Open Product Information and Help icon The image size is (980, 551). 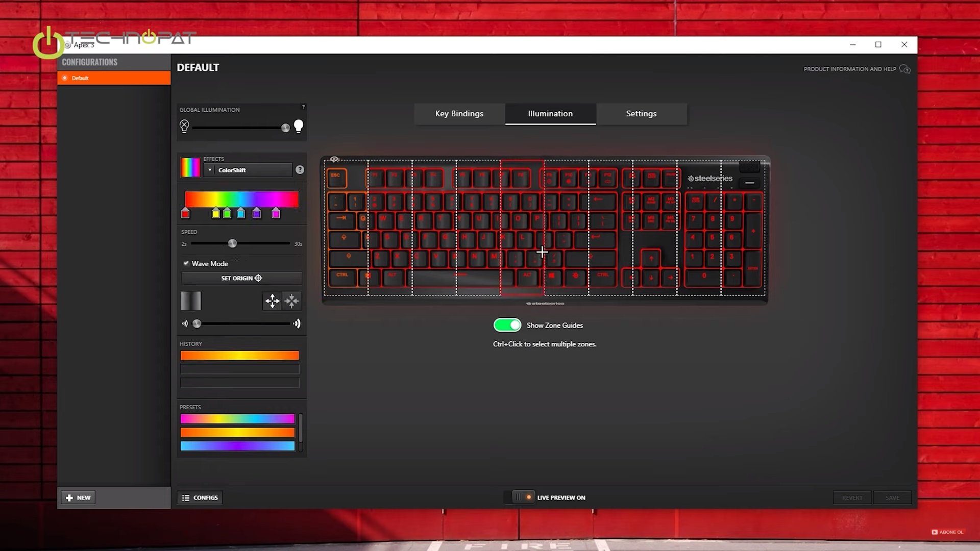(x=904, y=69)
